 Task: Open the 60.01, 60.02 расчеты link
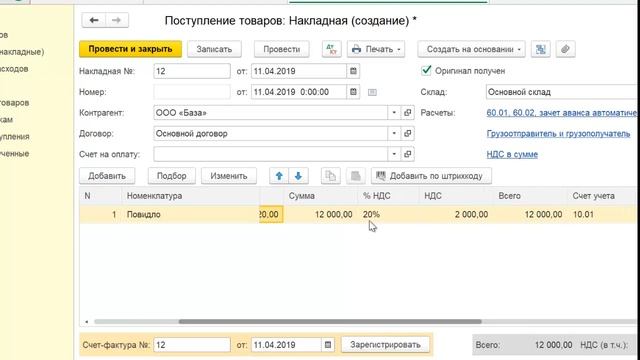pos(561,113)
